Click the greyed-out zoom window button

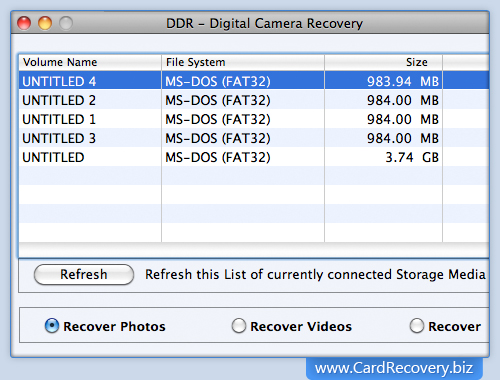[x=66, y=23]
